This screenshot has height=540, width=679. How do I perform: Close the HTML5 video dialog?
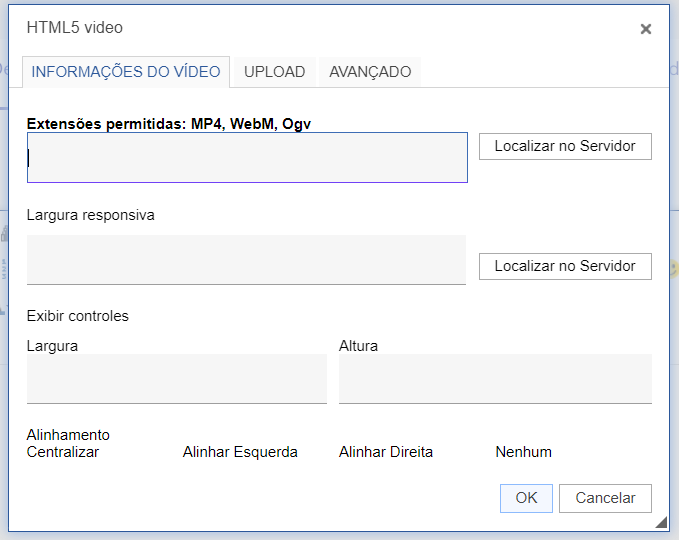point(646,29)
